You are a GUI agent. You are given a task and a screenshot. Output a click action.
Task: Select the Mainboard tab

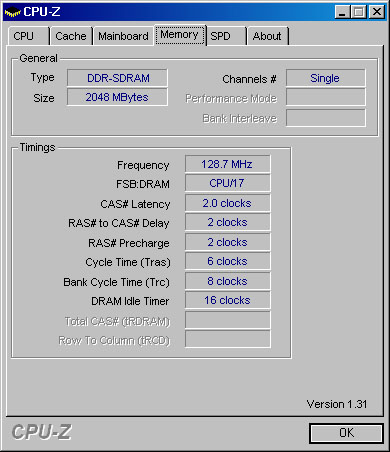coord(123,36)
